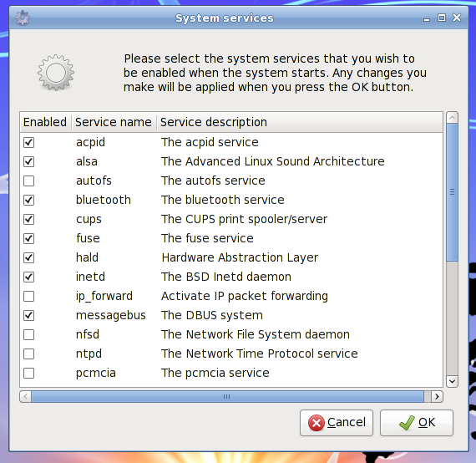Disable the acpid service checkbox
476x463 pixels.
point(29,142)
